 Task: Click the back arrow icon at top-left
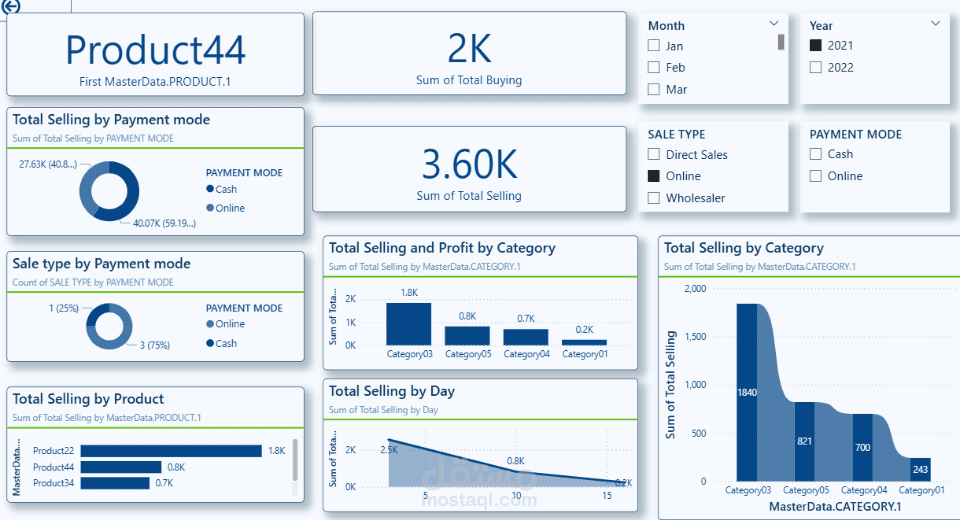click(x=11, y=6)
